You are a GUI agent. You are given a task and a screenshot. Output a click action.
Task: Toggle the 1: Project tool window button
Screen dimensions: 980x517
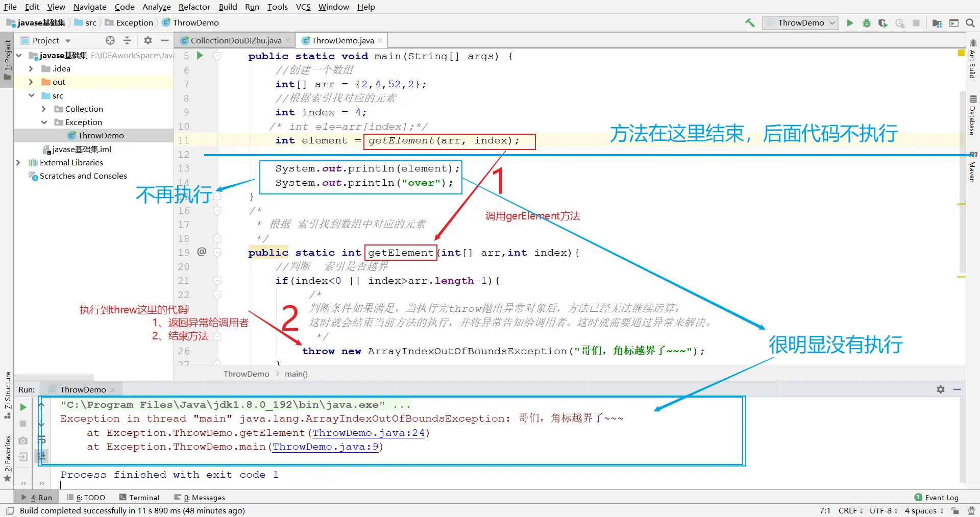coord(7,60)
